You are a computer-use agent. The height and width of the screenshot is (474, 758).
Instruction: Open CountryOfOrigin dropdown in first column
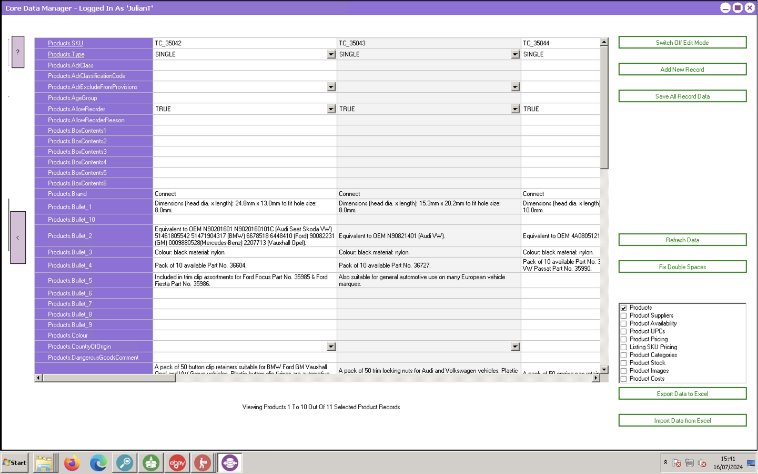pos(331,346)
